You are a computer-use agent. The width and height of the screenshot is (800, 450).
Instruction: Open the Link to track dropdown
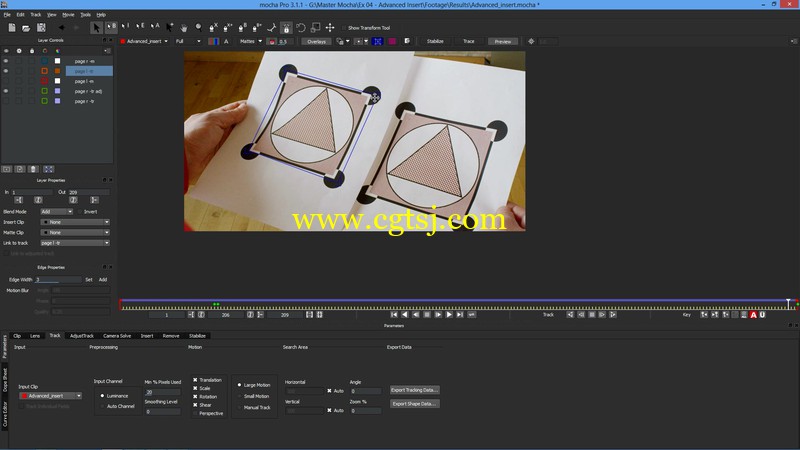pyautogui.click(x=75, y=243)
